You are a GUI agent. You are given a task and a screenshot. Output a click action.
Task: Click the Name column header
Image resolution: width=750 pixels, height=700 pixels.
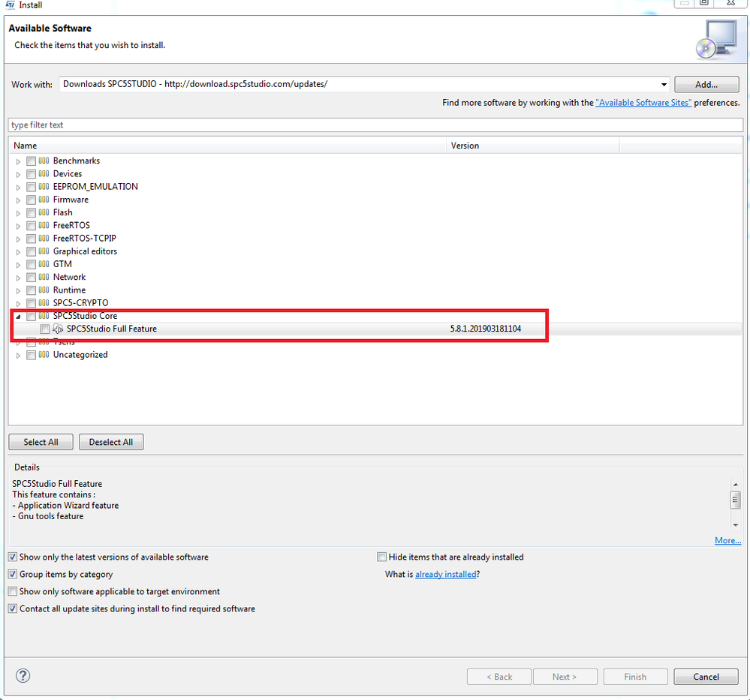click(227, 146)
